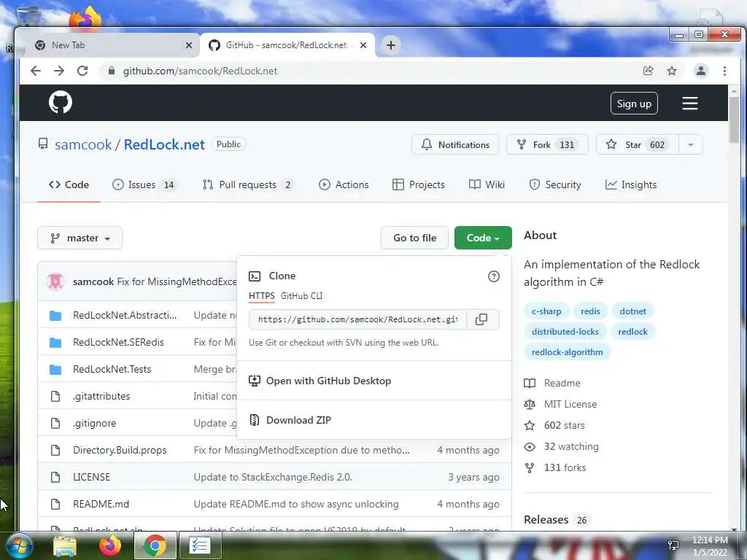Open the Security tab
This screenshot has height=560, width=747.
[x=555, y=184]
